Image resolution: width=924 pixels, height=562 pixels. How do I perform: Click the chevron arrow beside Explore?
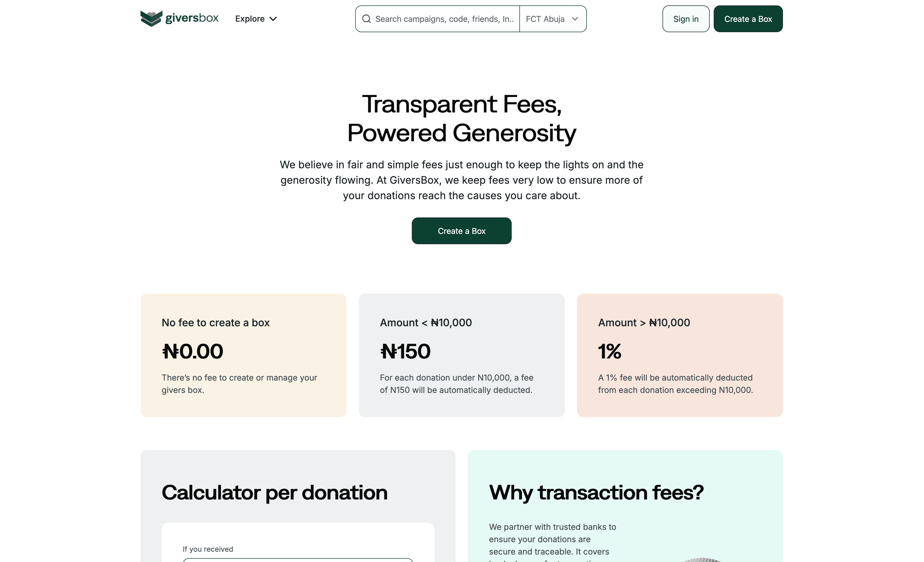click(273, 19)
